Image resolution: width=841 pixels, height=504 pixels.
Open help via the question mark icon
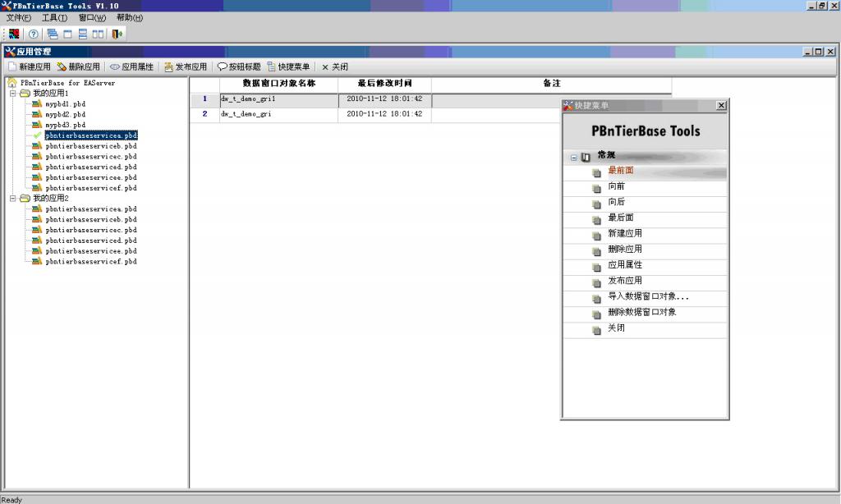click(x=33, y=34)
